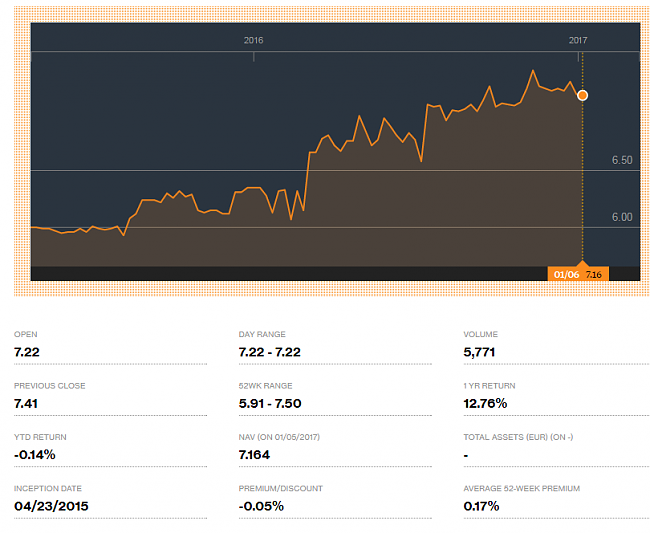Click the 2017 year label on chart

pyautogui.click(x=578, y=40)
